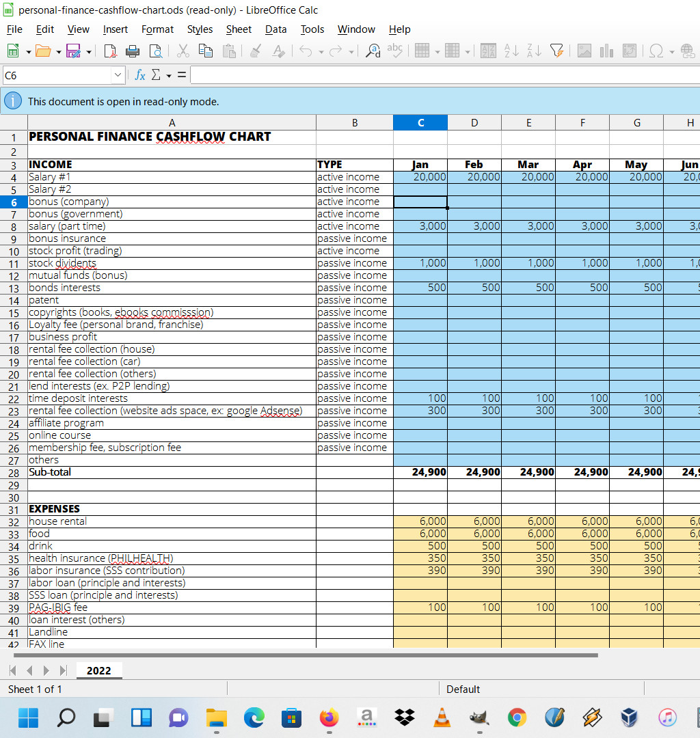
Task: Open the Function Wizard (fx)
Action: pyautogui.click(x=139, y=75)
